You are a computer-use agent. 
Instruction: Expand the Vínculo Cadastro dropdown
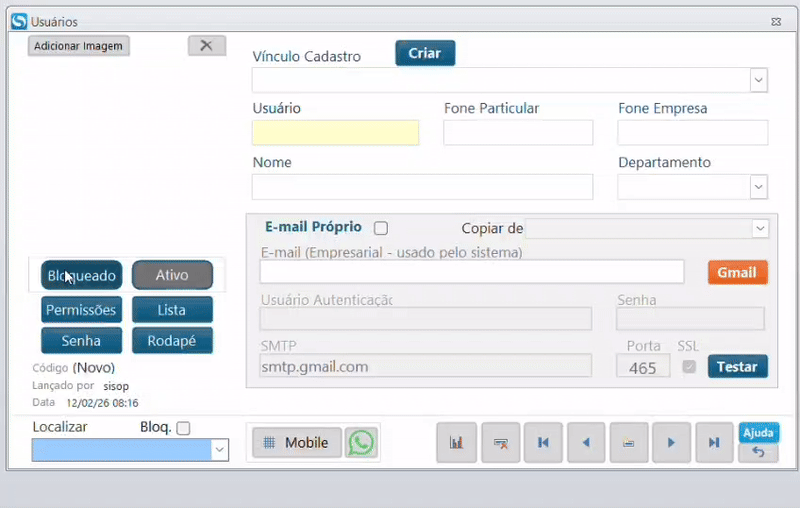(758, 80)
